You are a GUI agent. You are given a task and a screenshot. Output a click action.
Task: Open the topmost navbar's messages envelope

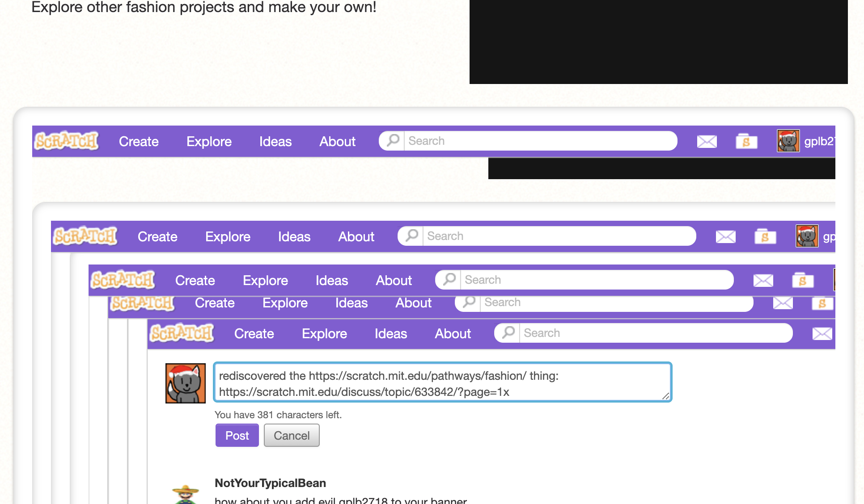707,142
